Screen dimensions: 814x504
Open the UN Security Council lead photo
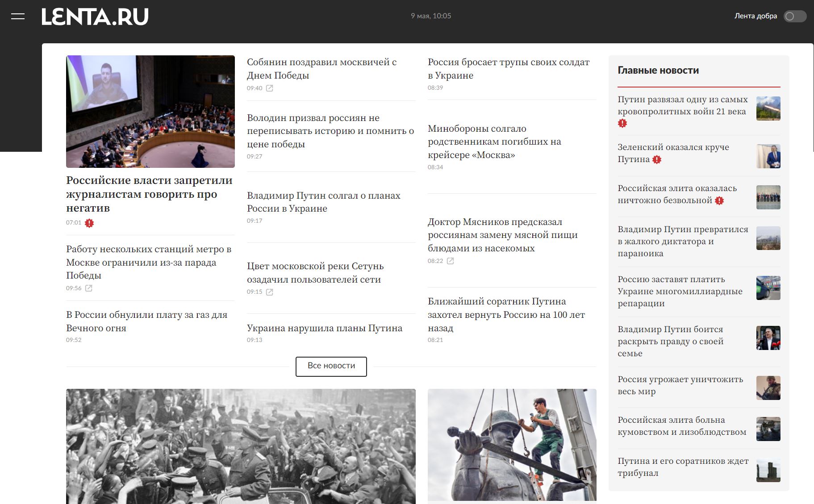tap(150, 112)
